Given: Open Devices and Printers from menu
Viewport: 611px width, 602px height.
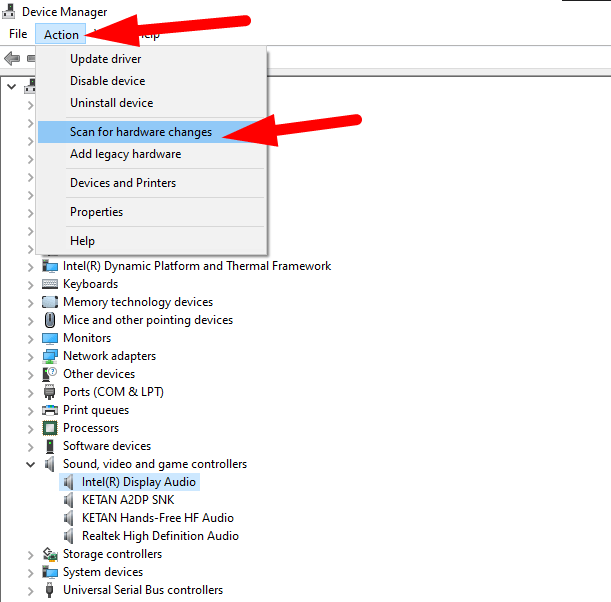Looking at the screenshot, I should [x=122, y=183].
